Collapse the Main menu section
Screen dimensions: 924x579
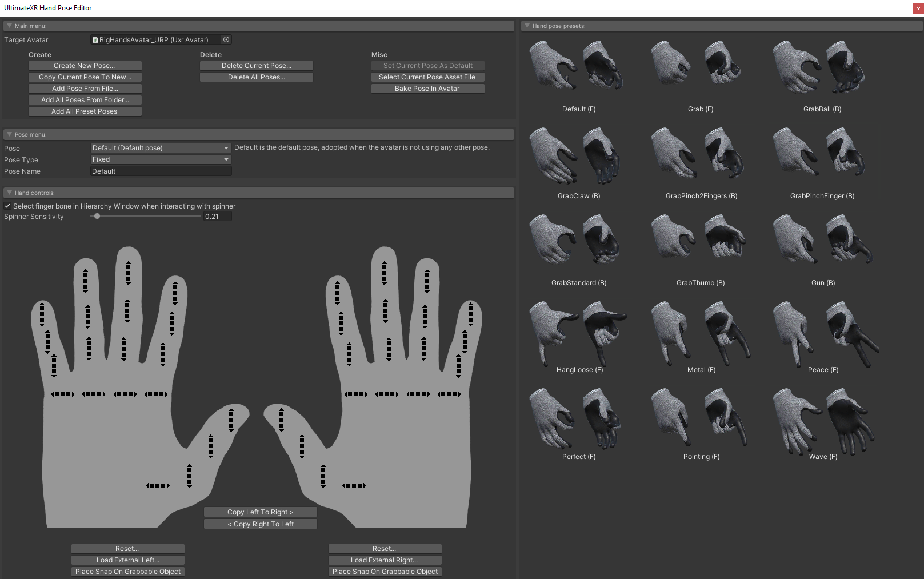pos(9,26)
